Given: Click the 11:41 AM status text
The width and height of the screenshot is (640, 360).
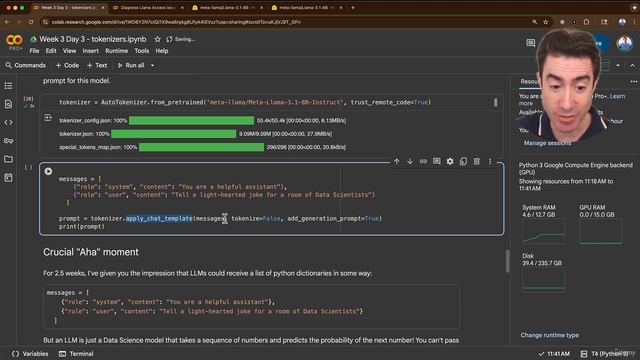Looking at the screenshot, I should tap(558, 354).
